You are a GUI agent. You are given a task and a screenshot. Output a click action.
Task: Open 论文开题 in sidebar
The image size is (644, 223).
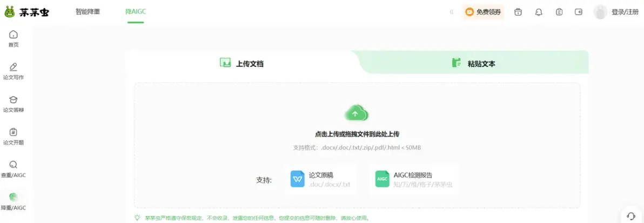pos(14,137)
